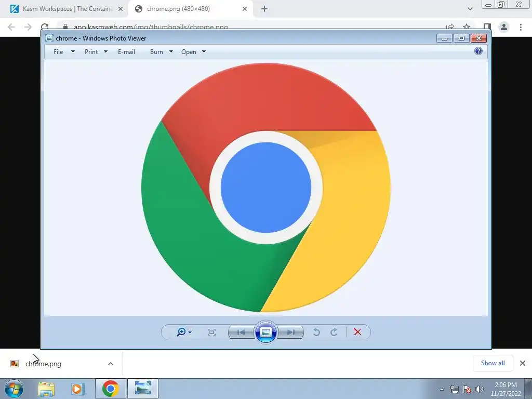Expand the Burn dropdown arrow
The height and width of the screenshot is (399, 532).
[171, 51]
